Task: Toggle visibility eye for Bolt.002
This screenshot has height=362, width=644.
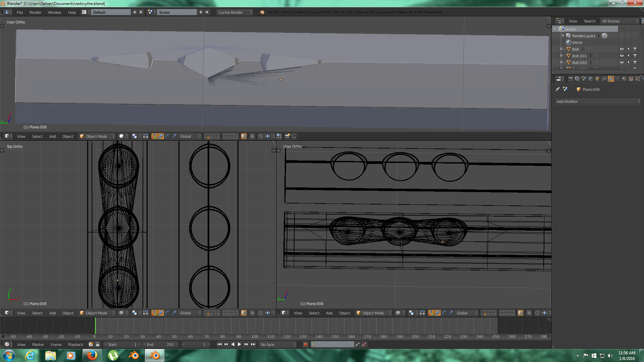Action: pyautogui.click(x=622, y=62)
